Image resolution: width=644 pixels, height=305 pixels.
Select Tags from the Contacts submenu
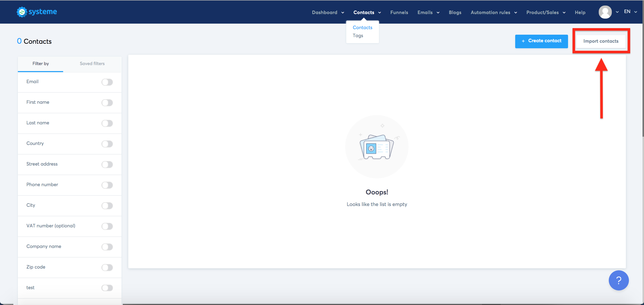pyautogui.click(x=358, y=36)
